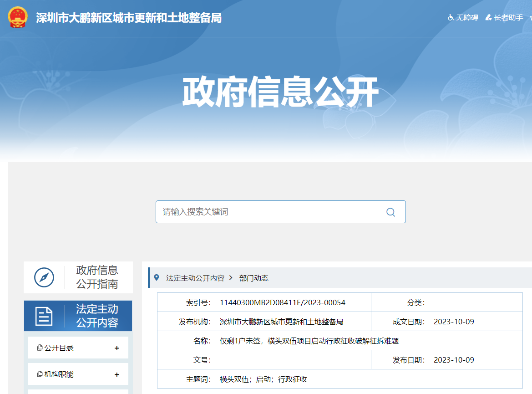Expand 机构职能 with the plus sign
The height and width of the screenshot is (394, 532).
pos(117,374)
